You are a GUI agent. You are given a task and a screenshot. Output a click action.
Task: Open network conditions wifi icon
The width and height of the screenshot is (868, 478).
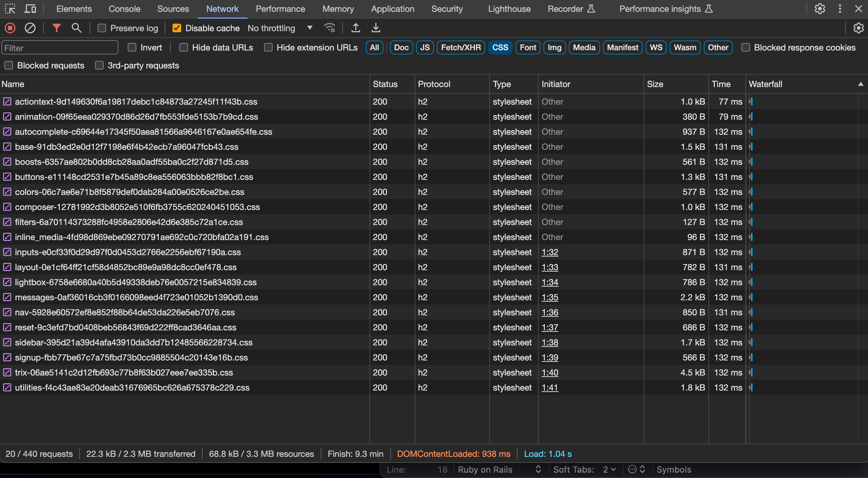329,28
